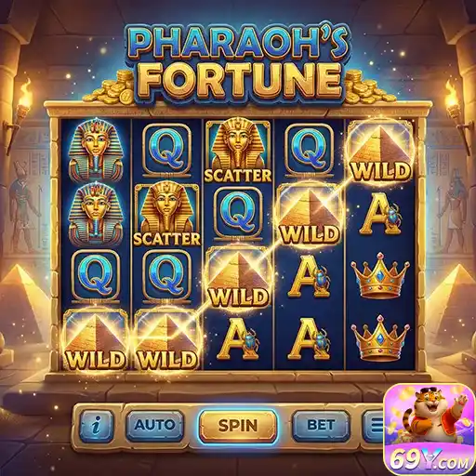Toggle AUTO spin mode
Viewport: 476px width, 476px height.
(x=154, y=425)
